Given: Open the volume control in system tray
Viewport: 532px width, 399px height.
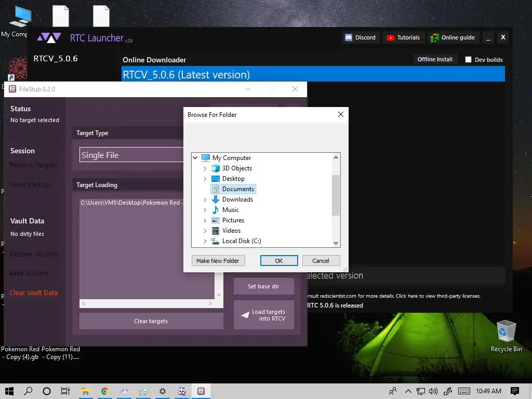Looking at the screenshot, I should click(x=433, y=391).
